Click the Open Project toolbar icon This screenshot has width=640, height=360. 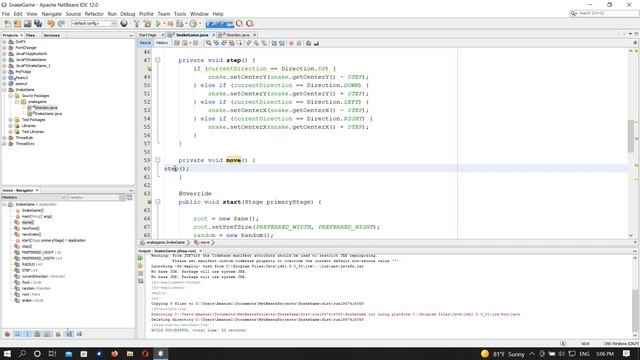(27, 24)
